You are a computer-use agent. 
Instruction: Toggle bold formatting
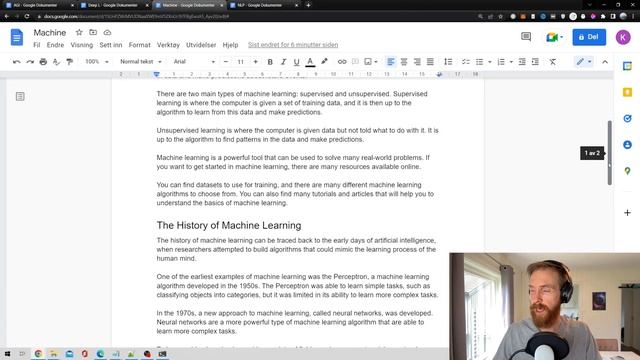click(270, 62)
